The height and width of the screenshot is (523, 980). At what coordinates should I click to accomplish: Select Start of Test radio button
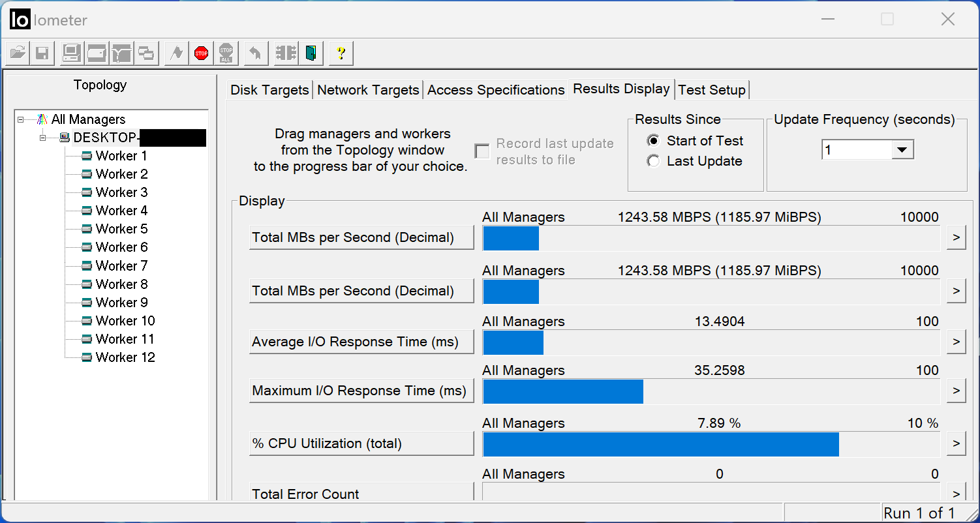click(653, 141)
